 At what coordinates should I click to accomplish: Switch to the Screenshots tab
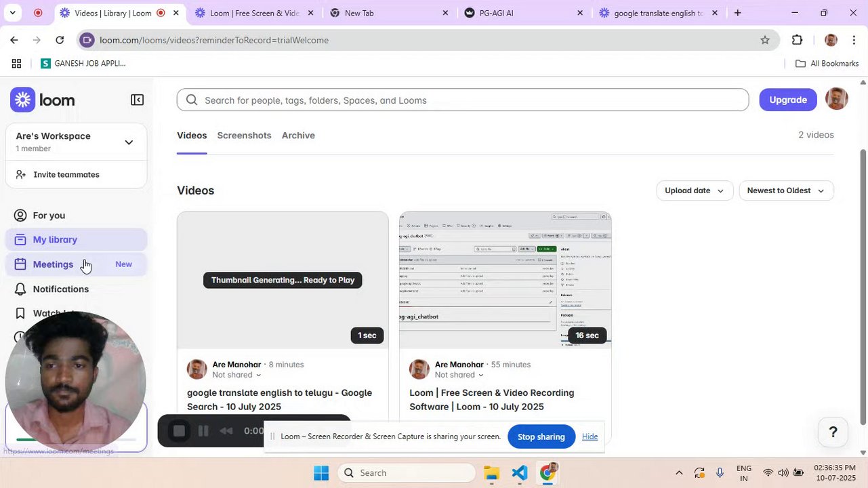pyautogui.click(x=244, y=136)
